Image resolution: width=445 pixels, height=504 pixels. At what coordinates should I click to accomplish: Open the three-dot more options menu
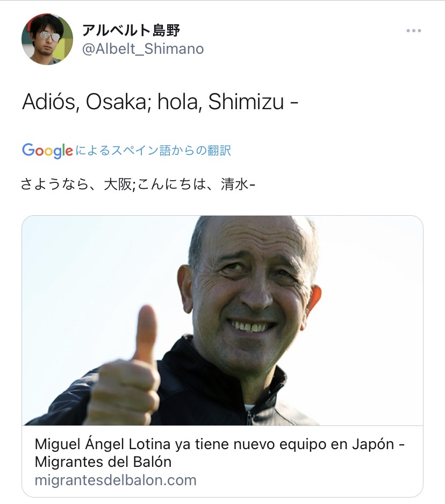pos(413,31)
